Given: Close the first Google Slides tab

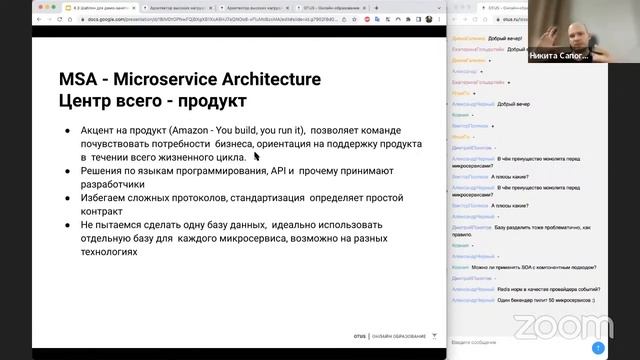Looking at the screenshot, I should tap(133, 8).
